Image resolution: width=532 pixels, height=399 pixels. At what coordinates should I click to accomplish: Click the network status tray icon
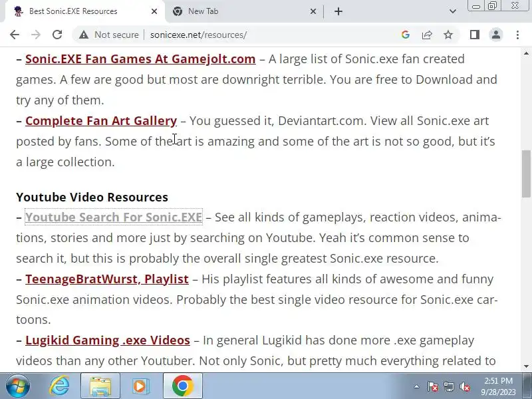pyautogui.click(x=448, y=386)
